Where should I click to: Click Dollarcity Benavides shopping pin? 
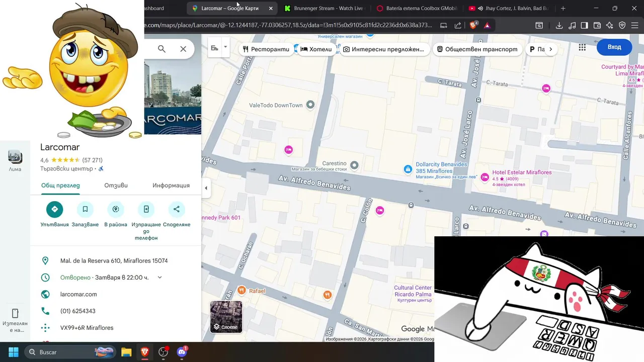coord(408,169)
